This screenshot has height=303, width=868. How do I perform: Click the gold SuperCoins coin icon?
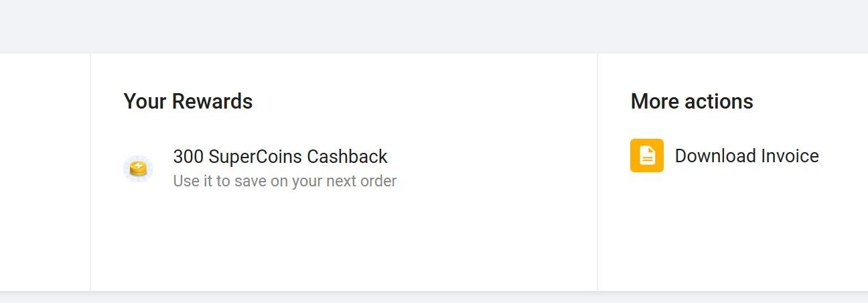138,169
